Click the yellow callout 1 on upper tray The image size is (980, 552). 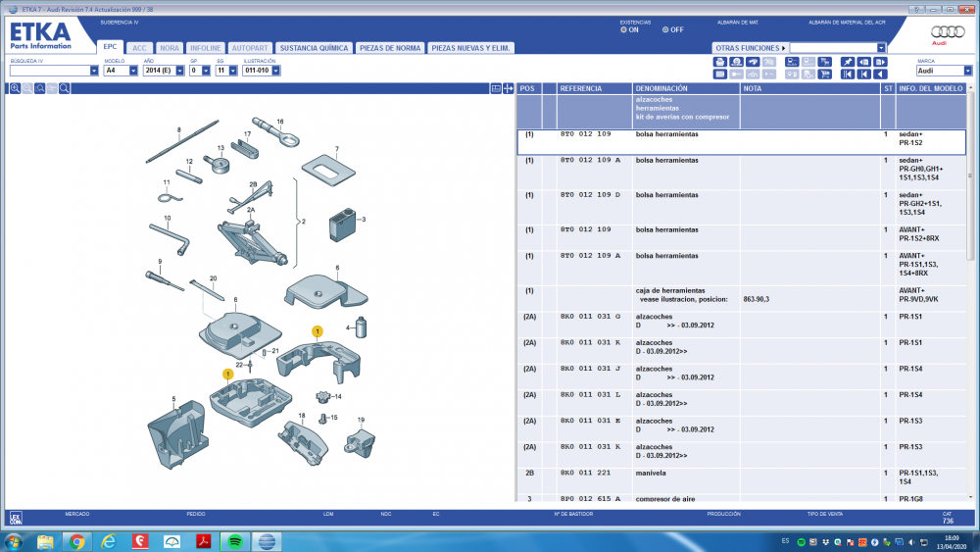318,331
